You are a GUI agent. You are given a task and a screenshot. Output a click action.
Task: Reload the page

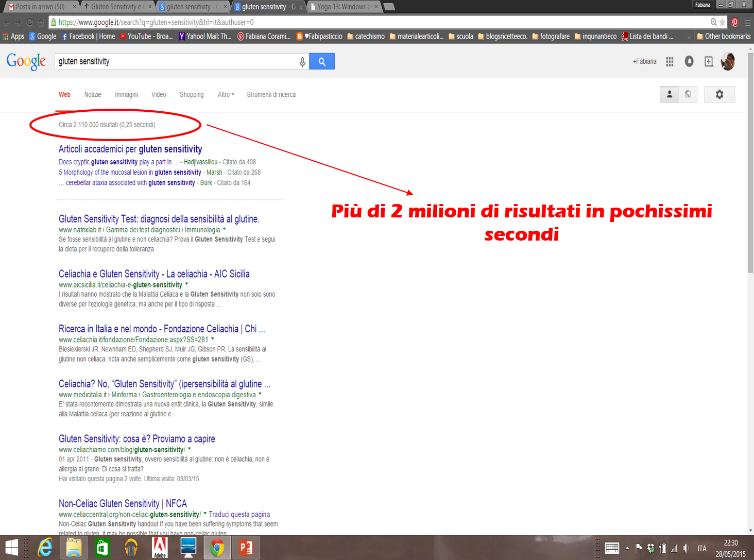coord(29,22)
